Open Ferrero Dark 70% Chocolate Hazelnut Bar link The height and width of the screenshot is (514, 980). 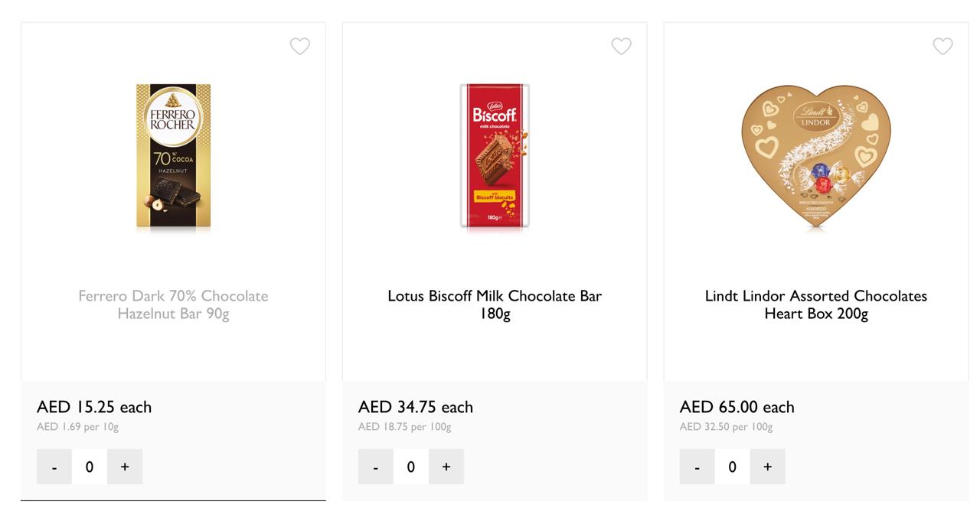(173, 304)
